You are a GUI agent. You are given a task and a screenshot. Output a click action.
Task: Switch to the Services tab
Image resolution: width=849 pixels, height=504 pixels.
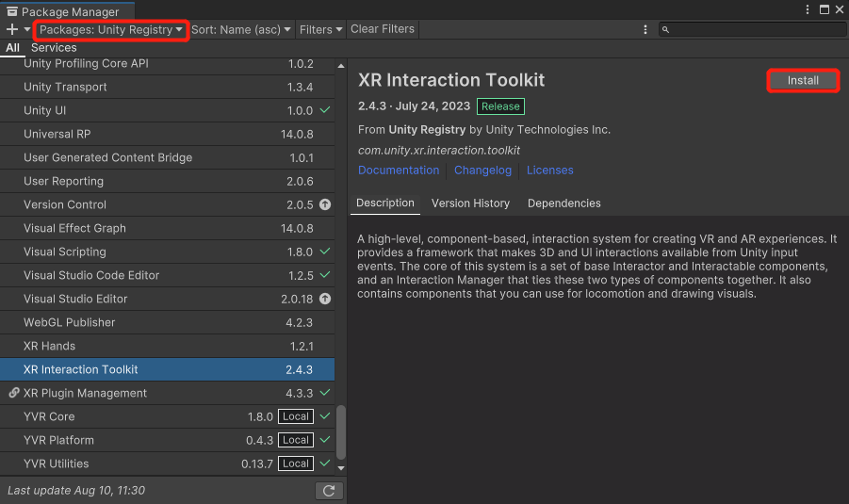pos(54,48)
